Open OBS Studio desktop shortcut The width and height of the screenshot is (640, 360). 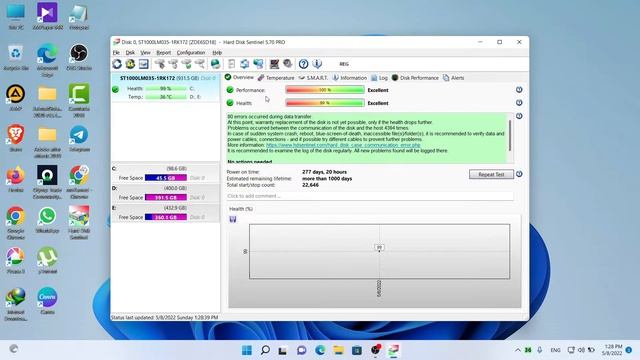79,57
